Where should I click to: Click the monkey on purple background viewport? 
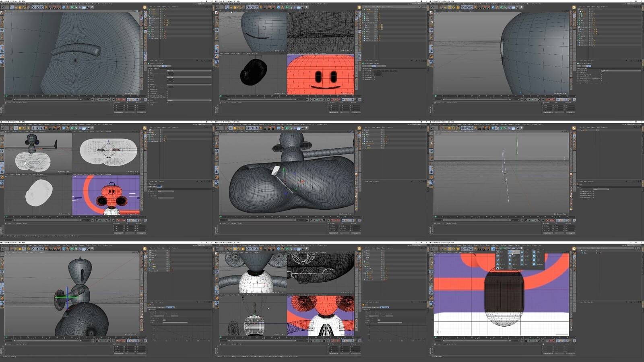point(106,196)
